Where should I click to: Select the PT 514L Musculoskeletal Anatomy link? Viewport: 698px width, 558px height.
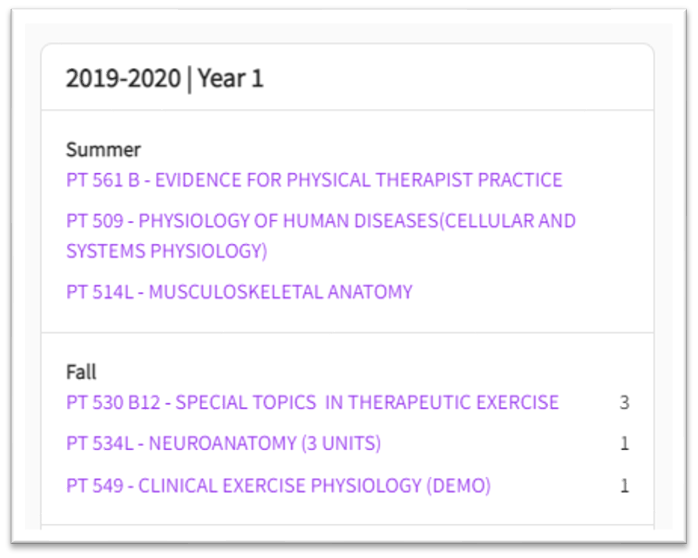239,292
